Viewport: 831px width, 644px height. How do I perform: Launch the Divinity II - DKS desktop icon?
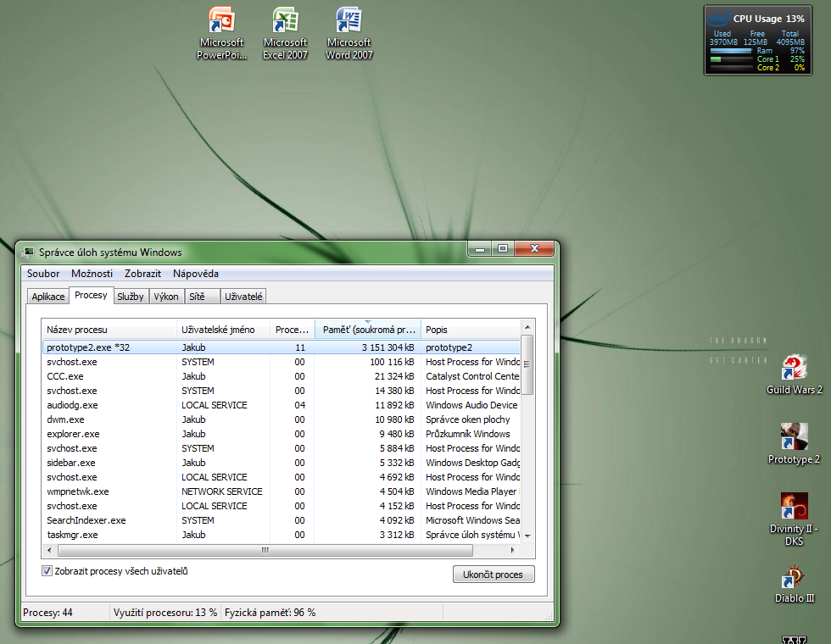[x=794, y=519]
